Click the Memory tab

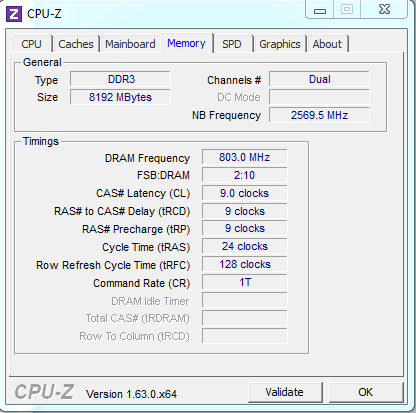[187, 43]
